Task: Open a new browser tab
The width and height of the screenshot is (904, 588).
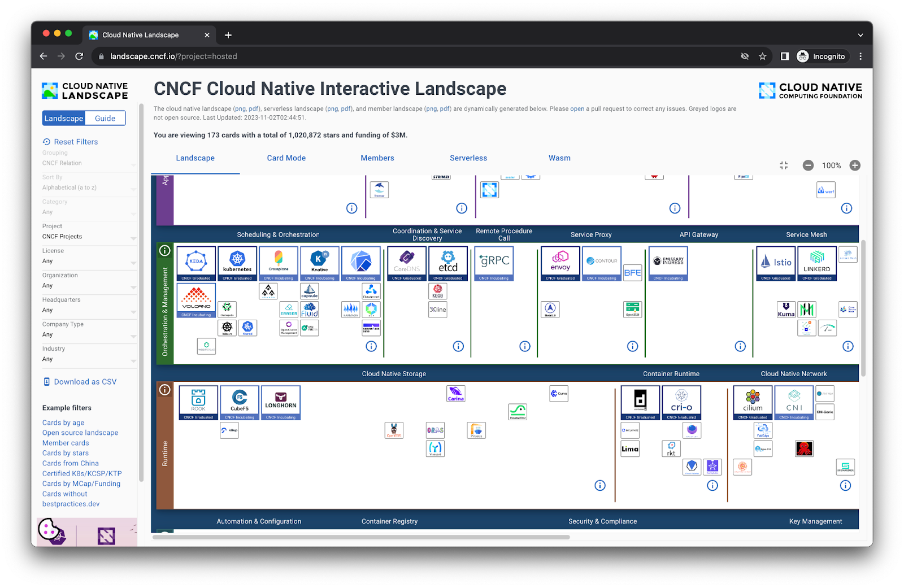Action: [228, 35]
